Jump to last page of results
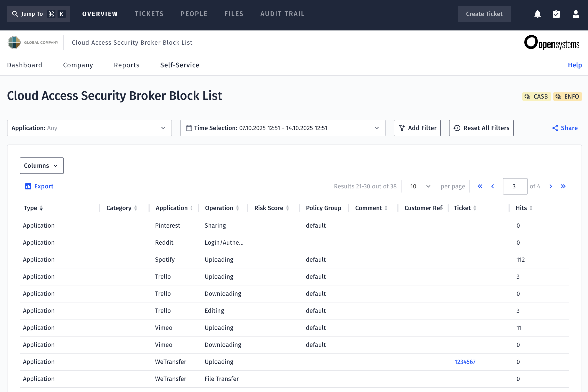The image size is (588, 392). point(563,186)
